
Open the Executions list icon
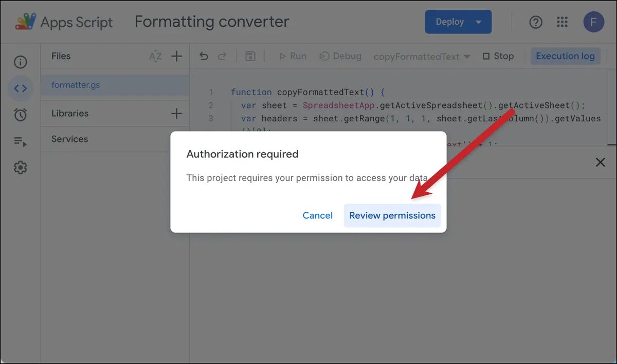pos(20,141)
